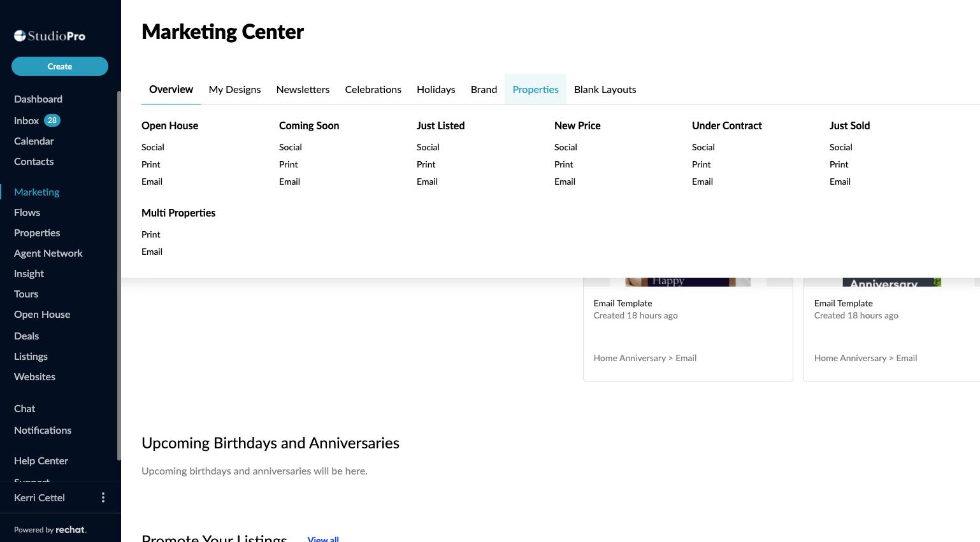The image size is (980, 542).
Task: Choose Social under Just Listed
Action: [x=428, y=147]
